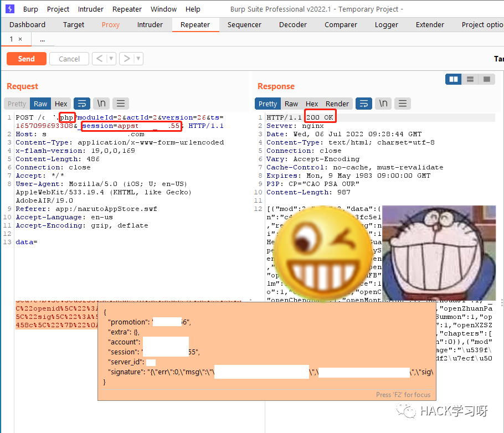Switch to the Comparer tab
504x433 pixels.
point(341,25)
